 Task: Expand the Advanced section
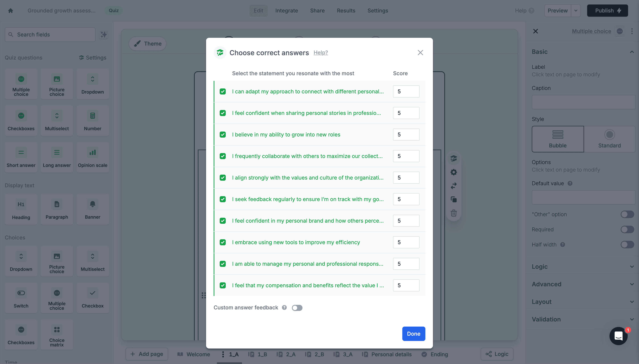tap(583, 284)
